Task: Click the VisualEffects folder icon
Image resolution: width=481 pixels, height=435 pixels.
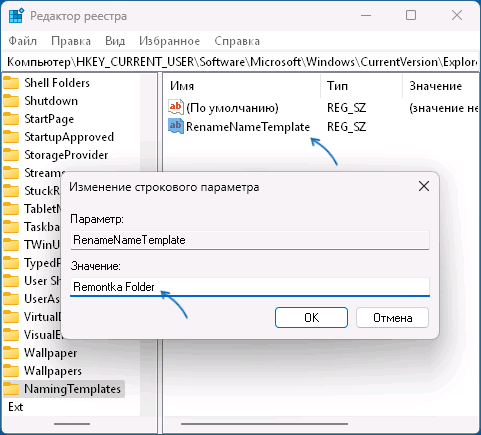Action: click(11, 335)
